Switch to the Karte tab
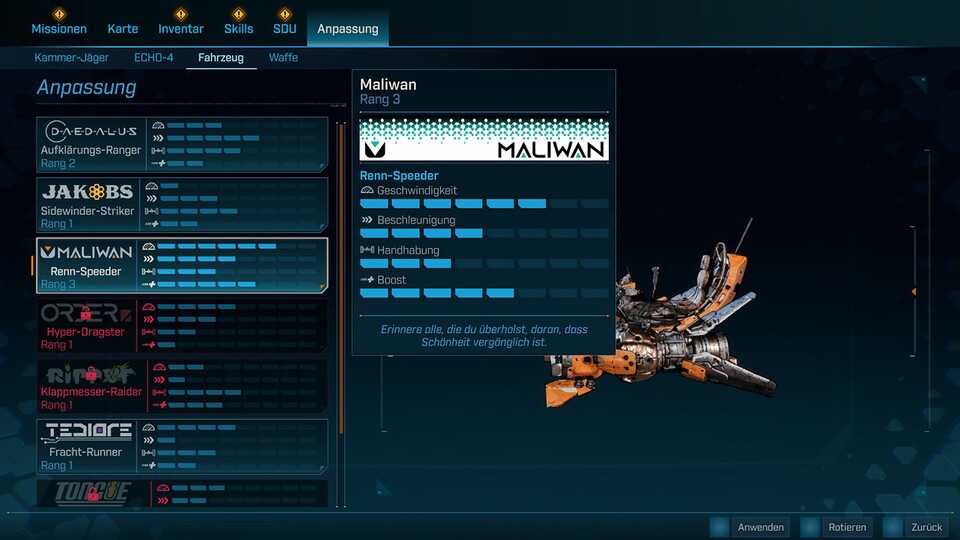The height and width of the screenshot is (540, 960). pyautogui.click(x=122, y=29)
